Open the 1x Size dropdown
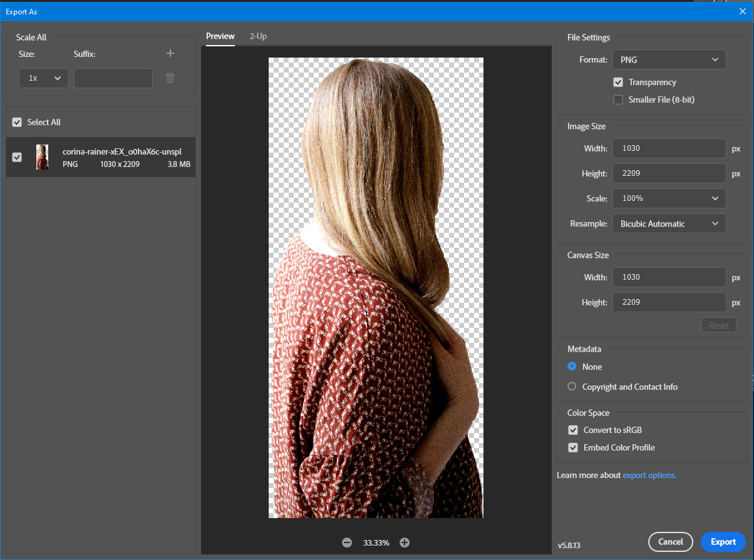The width and height of the screenshot is (754, 560). click(x=43, y=78)
